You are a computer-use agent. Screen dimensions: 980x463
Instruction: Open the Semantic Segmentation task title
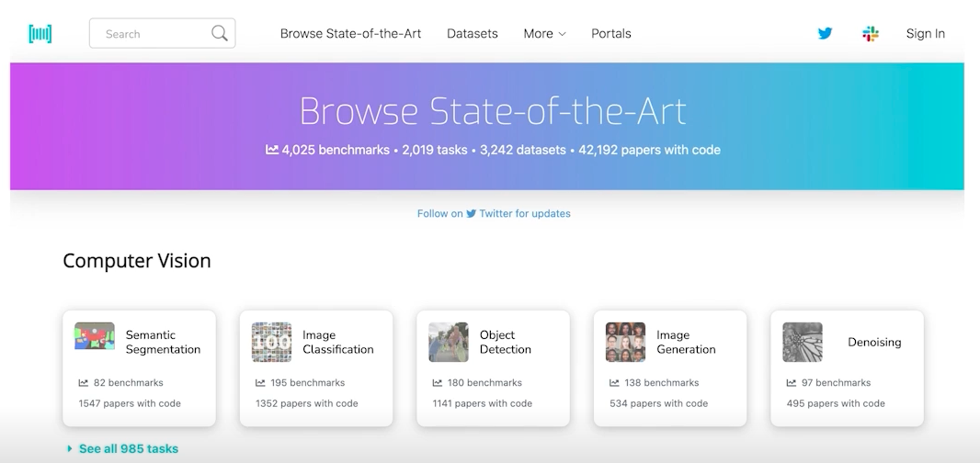coord(163,342)
